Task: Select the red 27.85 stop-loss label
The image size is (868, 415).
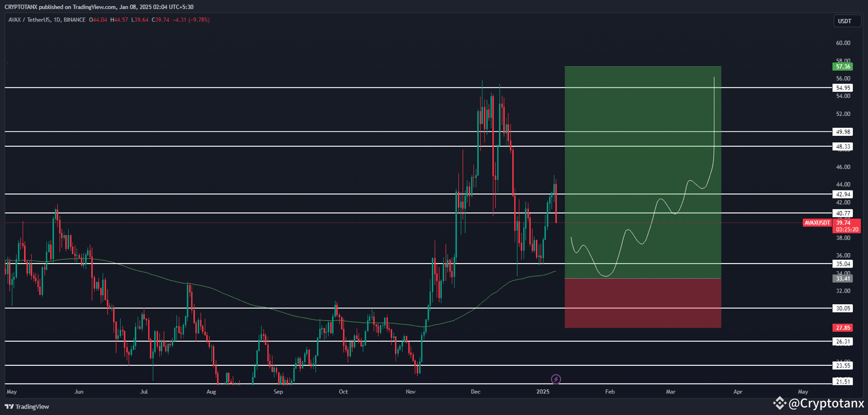Action: point(843,328)
